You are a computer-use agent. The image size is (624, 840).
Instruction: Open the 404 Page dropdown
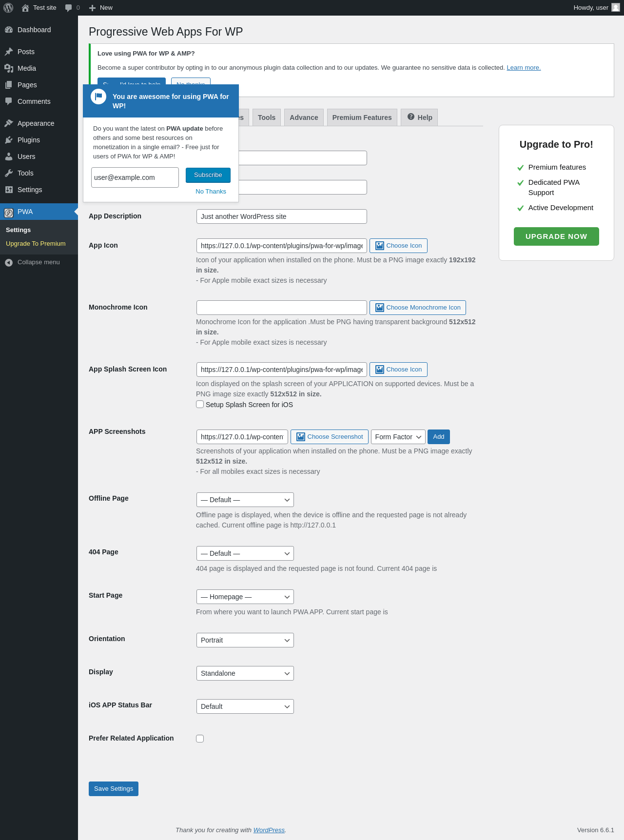click(x=245, y=553)
